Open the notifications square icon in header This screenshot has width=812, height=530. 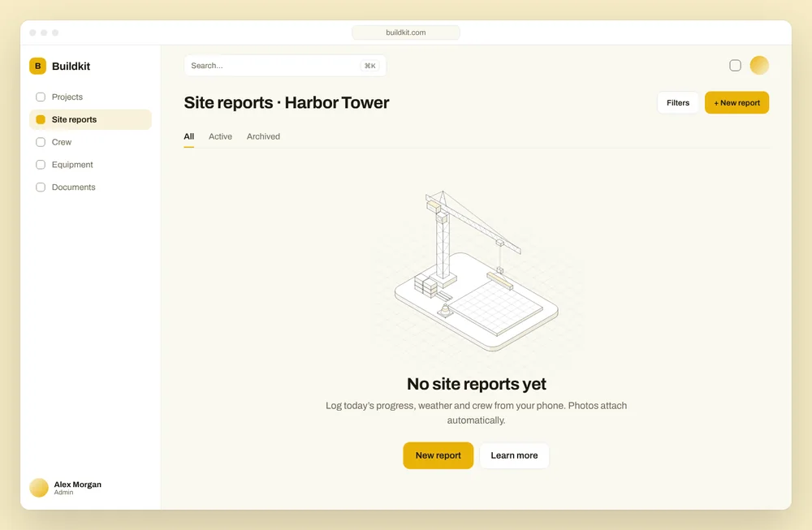tap(735, 65)
